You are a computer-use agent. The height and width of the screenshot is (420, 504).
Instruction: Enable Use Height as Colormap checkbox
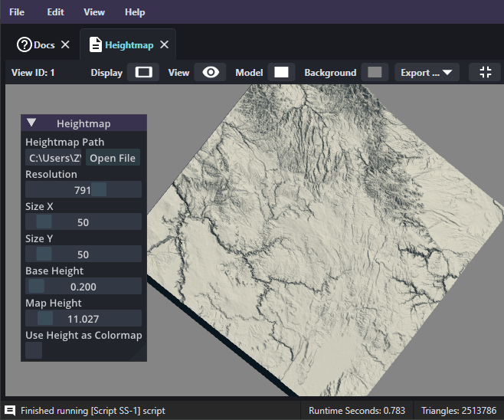click(34, 350)
